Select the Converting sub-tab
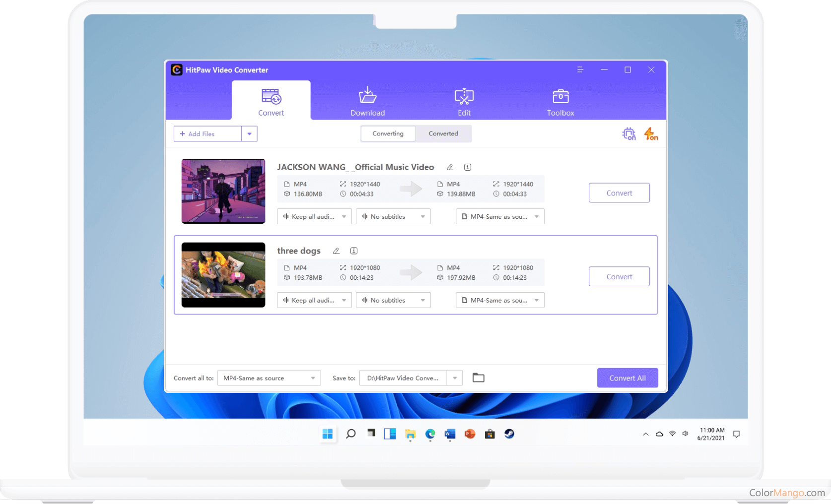This screenshot has height=504, width=831. point(388,133)
